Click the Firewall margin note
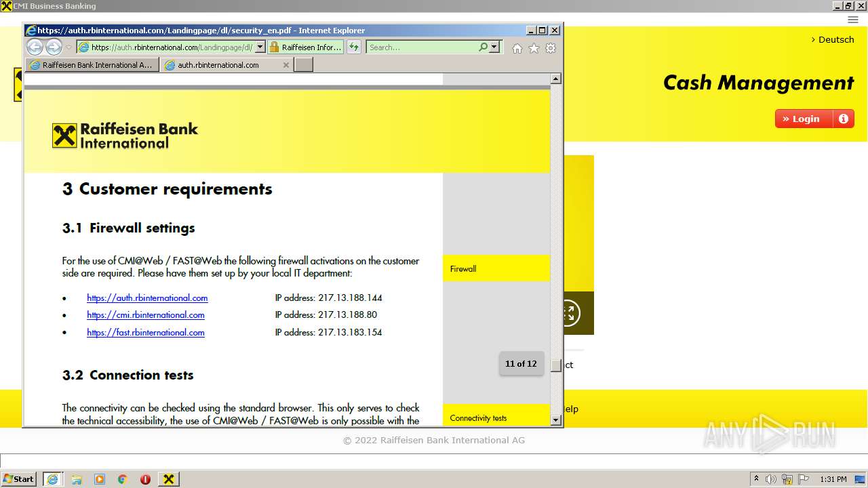 [463, 269]
